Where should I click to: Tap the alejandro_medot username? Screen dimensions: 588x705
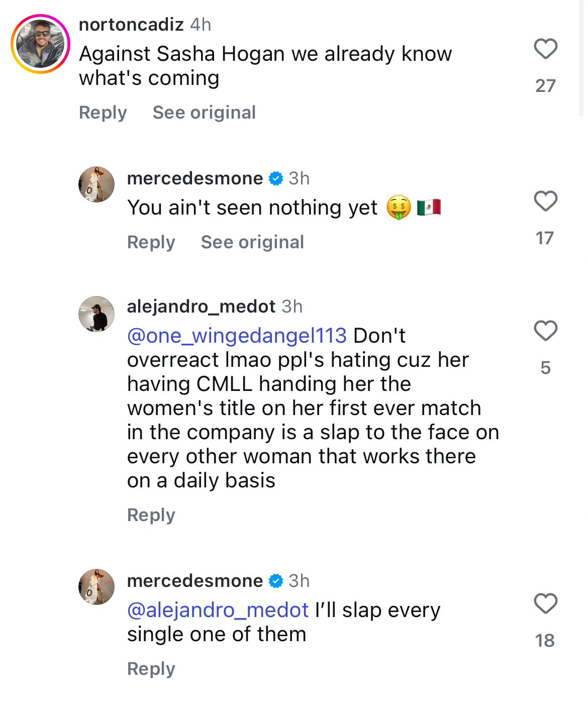201,306
